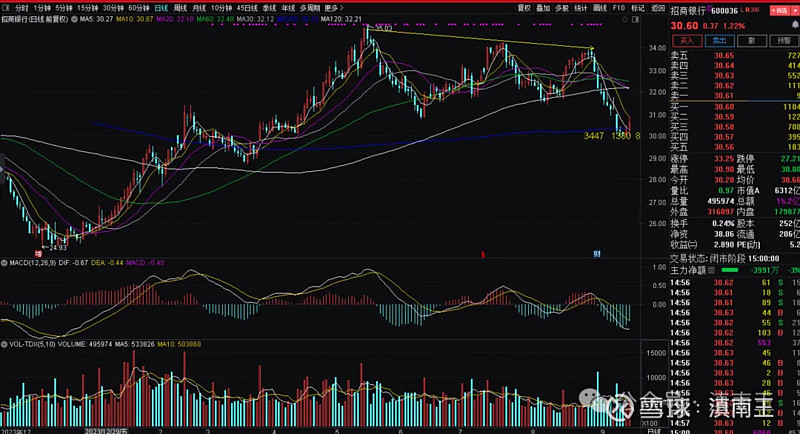Expand the dropdown arrow beside +自选
The image size is (800, 434).
tap(794, 10)
